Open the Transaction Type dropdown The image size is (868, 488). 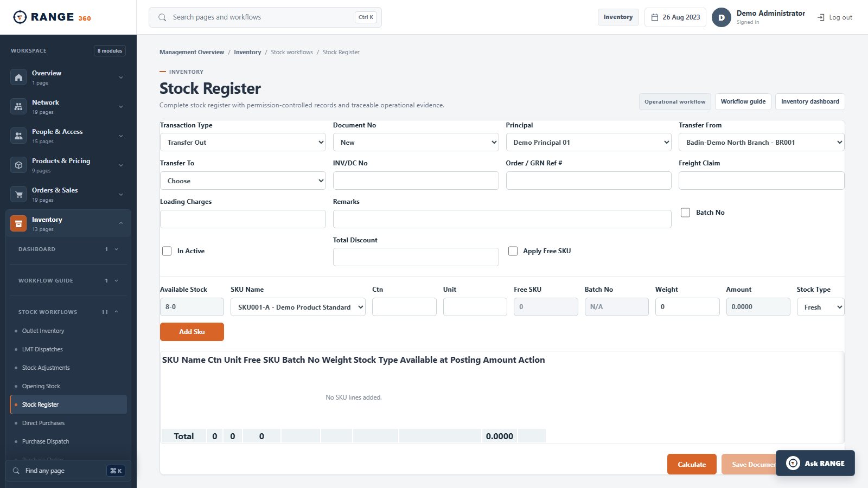243,142
